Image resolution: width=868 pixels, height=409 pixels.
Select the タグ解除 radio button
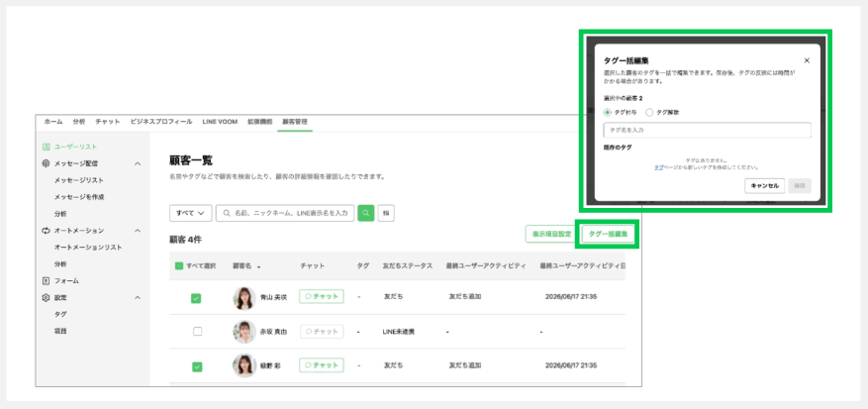click(x=649, y=112)
